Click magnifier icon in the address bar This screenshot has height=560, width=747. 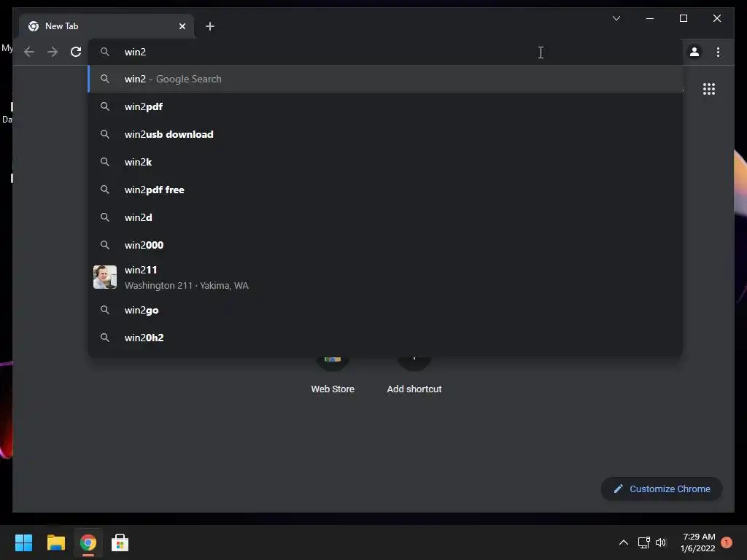(x=105, y=52)
